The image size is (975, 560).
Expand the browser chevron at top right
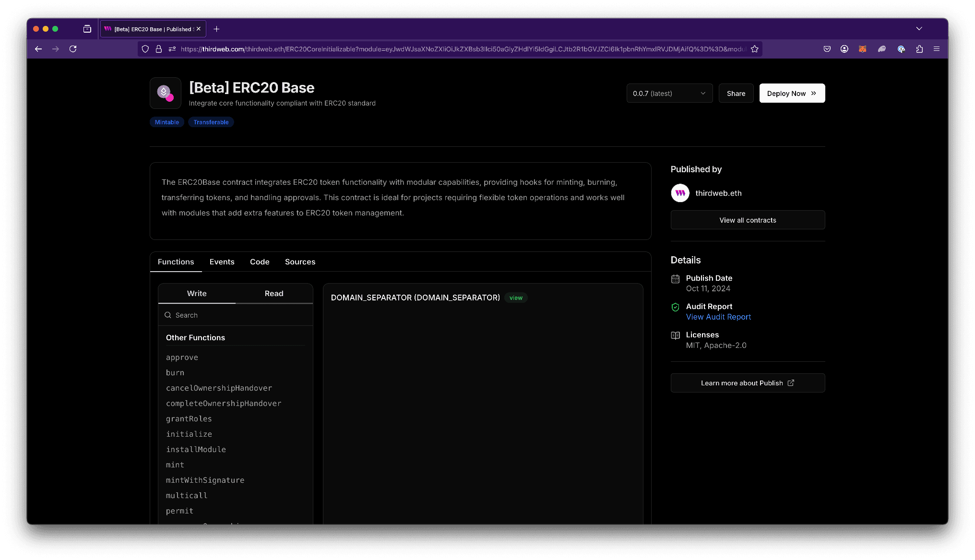click(x=919, y=29)
